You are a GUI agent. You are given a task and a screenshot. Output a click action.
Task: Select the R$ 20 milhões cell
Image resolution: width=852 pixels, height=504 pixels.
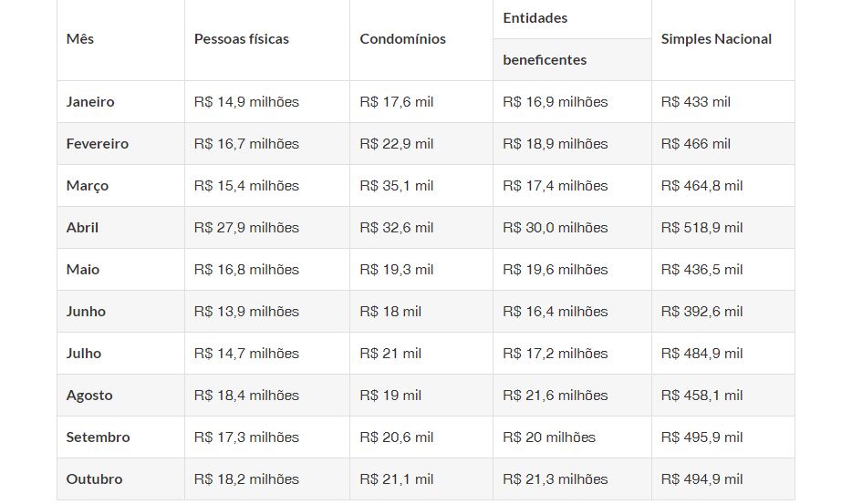coord(549,437)
